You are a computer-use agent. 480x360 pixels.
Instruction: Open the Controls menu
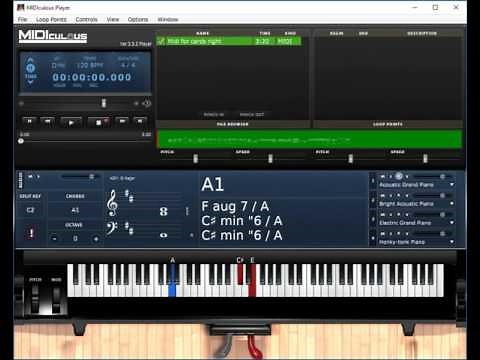86,19
